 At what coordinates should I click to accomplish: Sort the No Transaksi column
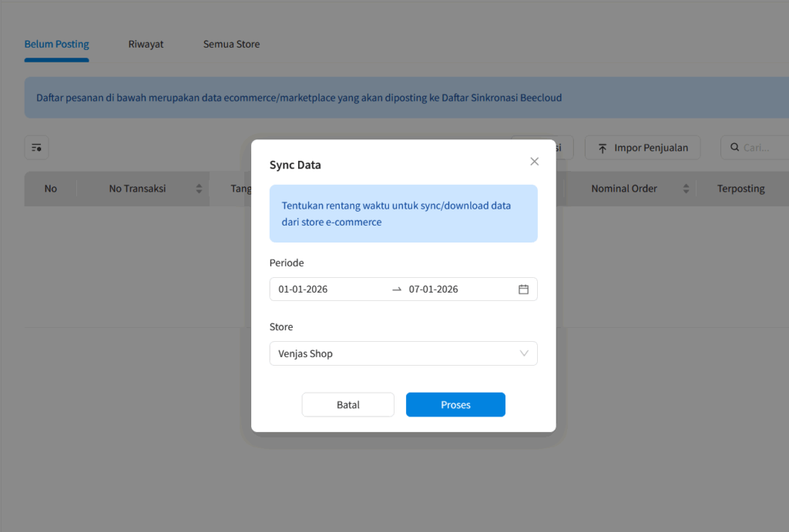point(199,188)
